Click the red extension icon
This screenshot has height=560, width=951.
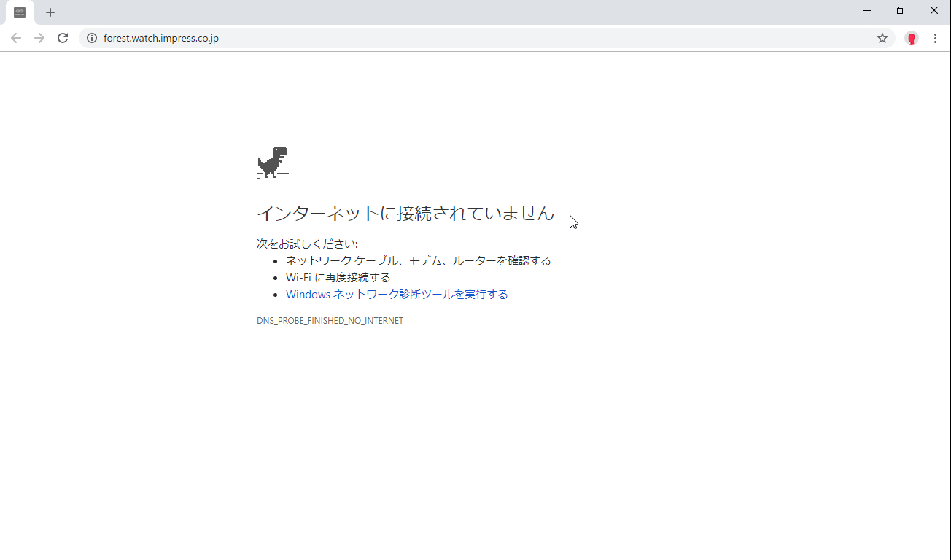pyautogui.click(x=911, y=38)
